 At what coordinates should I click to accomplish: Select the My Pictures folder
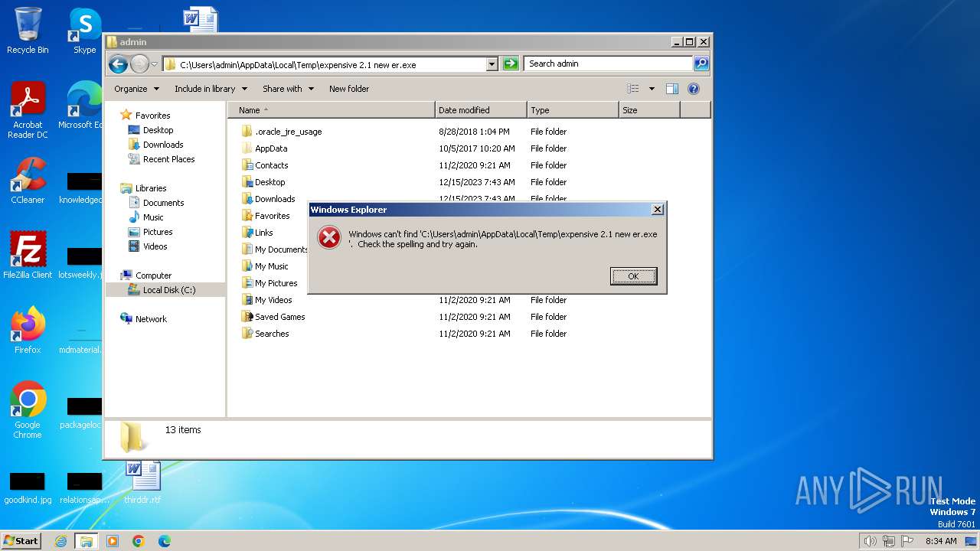coord(269,283)
